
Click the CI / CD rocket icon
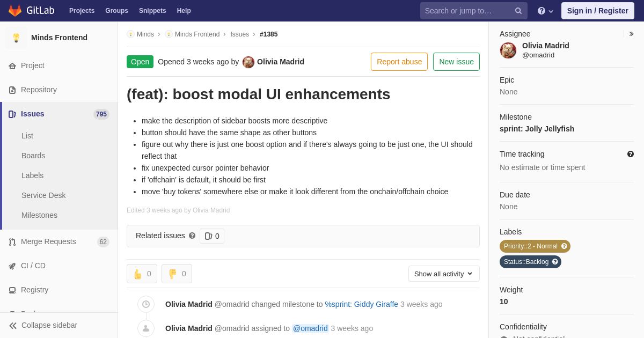[x=12, y=266]
